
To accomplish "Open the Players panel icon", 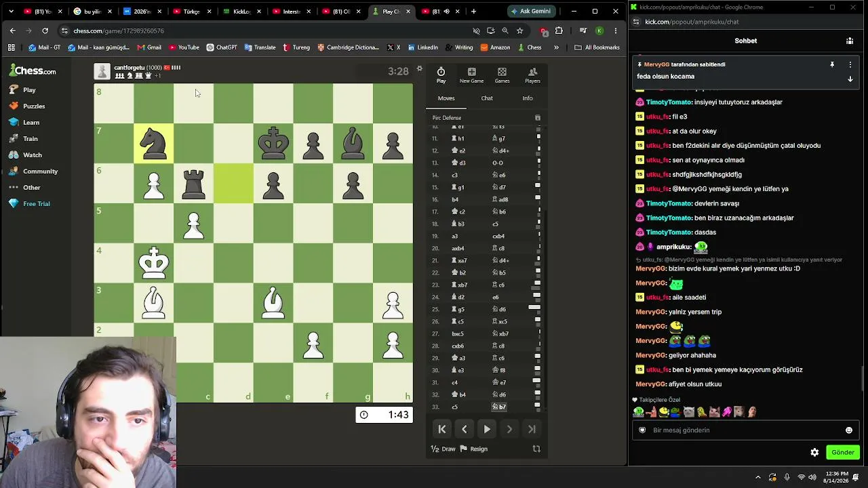I will (532, 75).
